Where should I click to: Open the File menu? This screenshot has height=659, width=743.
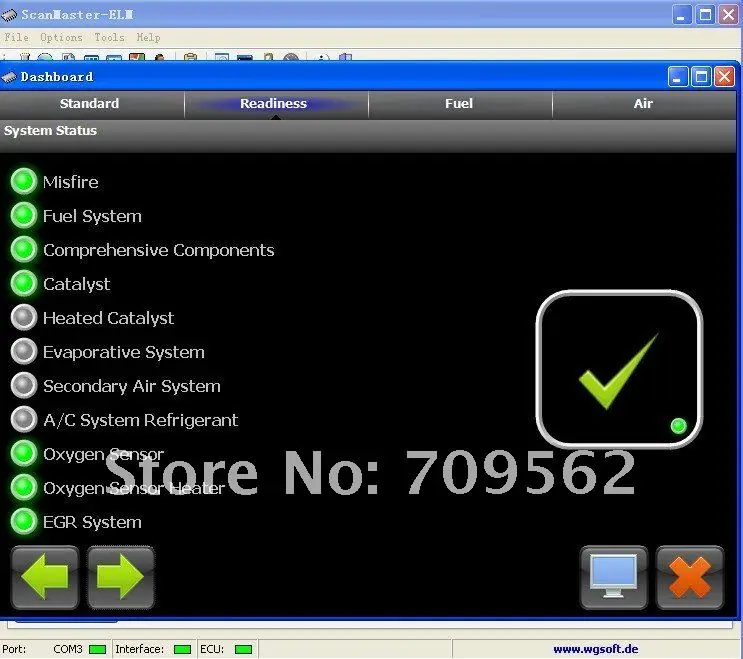[17, 37]
